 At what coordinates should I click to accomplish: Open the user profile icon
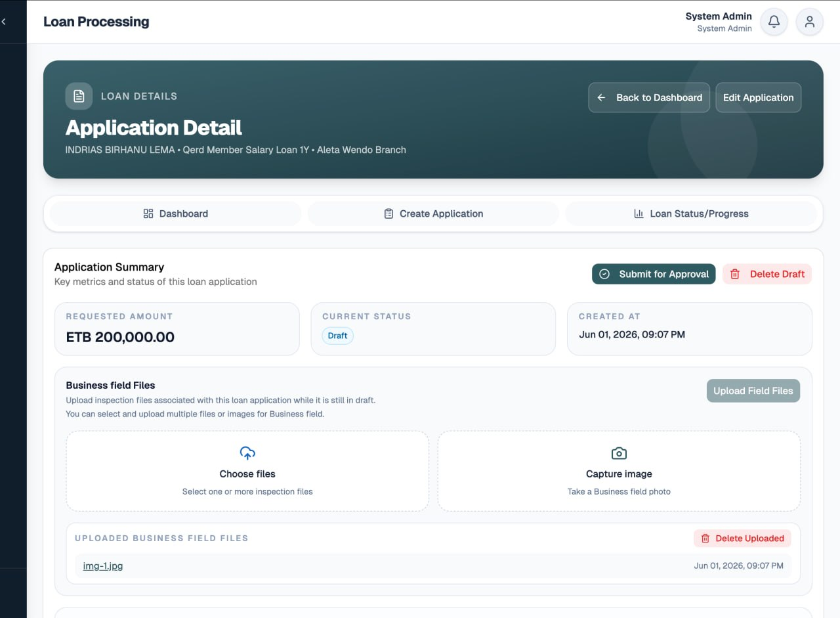tap(810, 22)
